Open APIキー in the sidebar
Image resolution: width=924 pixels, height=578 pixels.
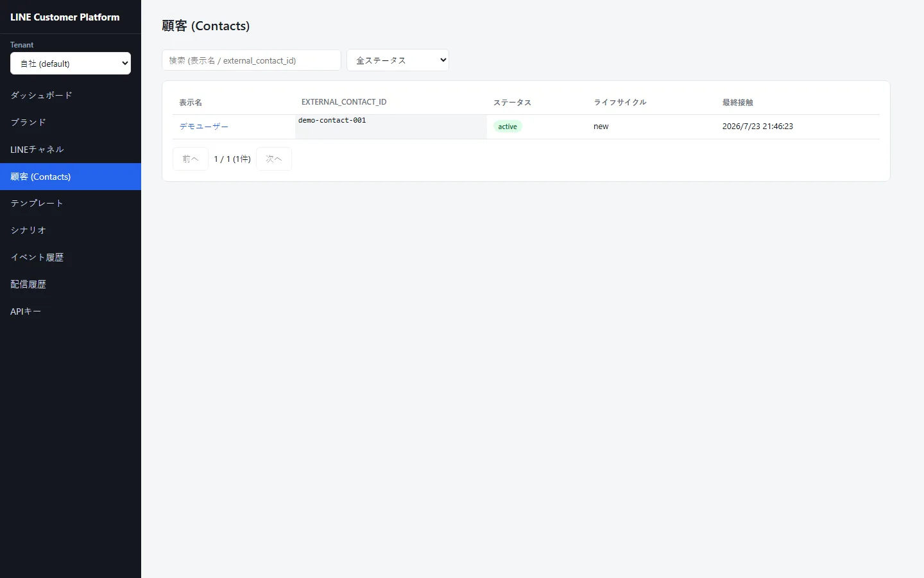pos(71,311)
